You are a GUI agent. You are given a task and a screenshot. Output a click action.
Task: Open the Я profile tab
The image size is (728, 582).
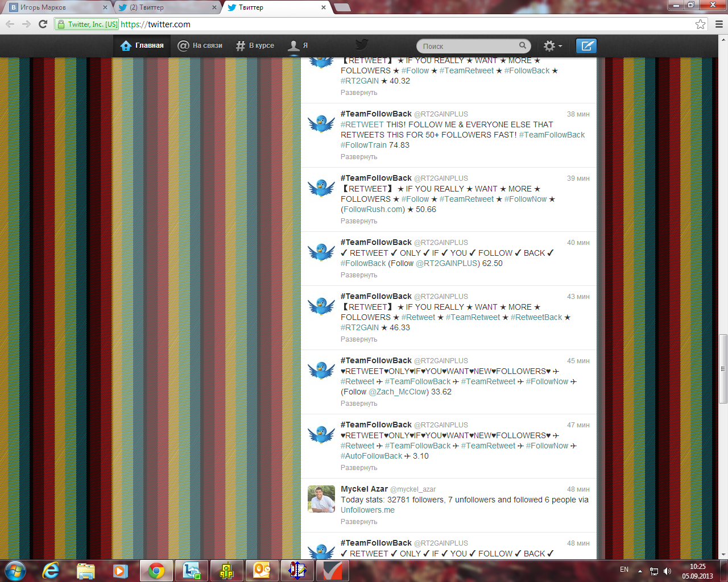[x=298, y=45]
